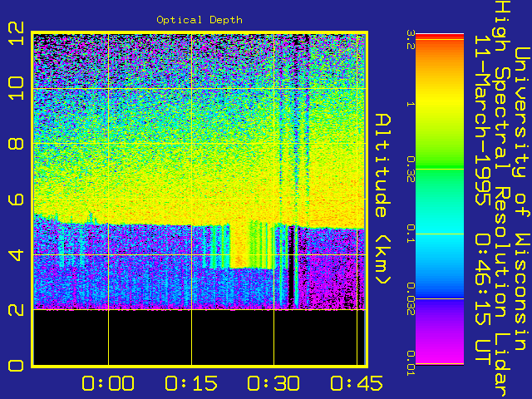Click the 'Optical Depth' plot title

click(x=199, y=20)
